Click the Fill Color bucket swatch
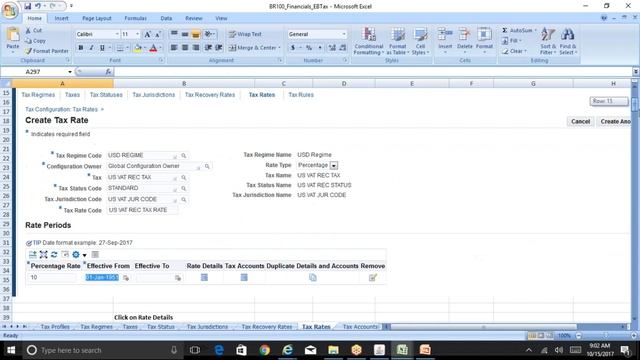Viewport: 640px width, 360px height. click(137, 48)
